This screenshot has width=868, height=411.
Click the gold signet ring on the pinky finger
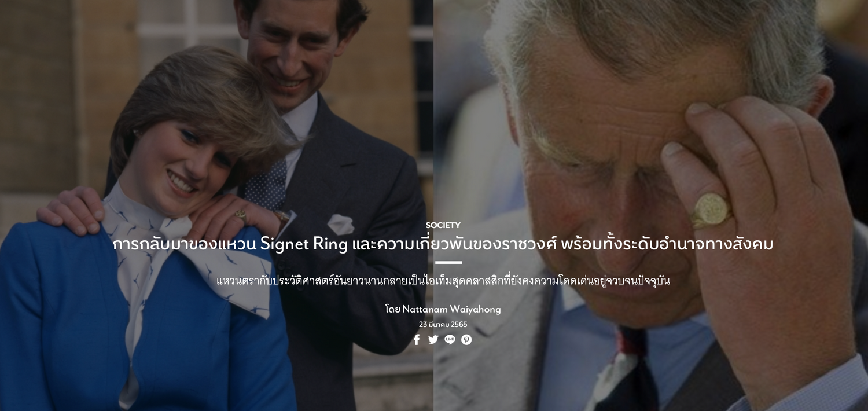point(711,210)
